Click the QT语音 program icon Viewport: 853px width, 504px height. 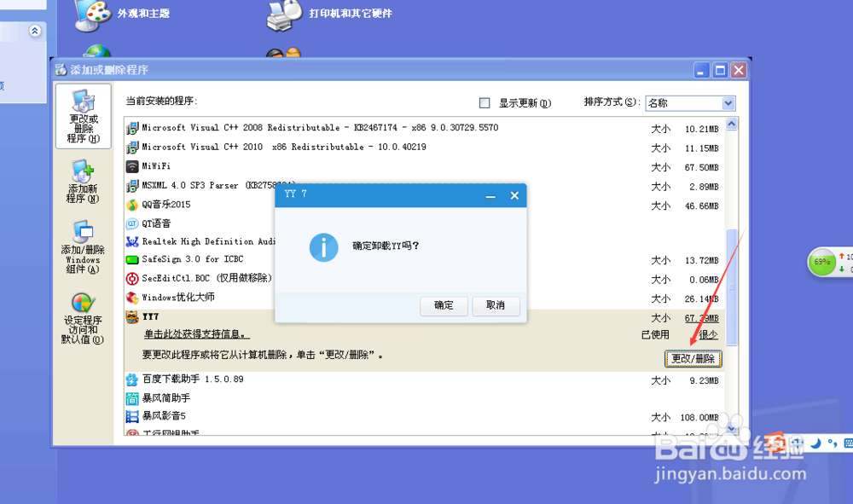click(x=132, y=224)
